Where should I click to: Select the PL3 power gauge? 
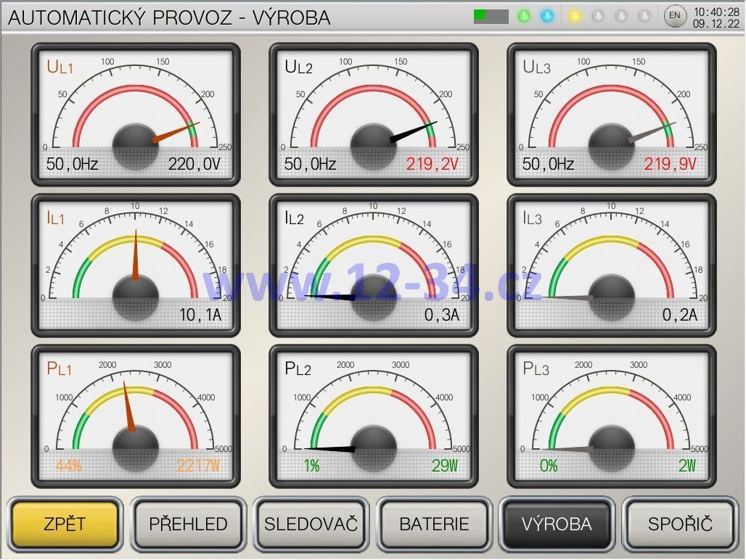[611, 416]
